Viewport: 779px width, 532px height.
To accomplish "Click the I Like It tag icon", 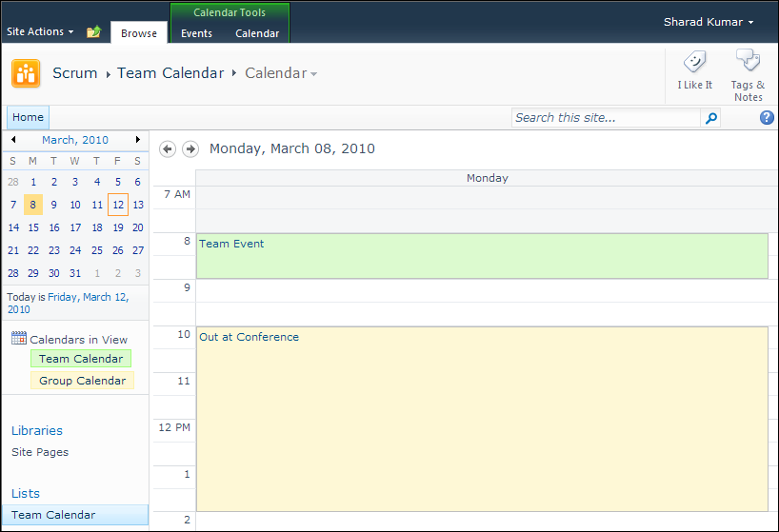I will [x=694, y=62].
